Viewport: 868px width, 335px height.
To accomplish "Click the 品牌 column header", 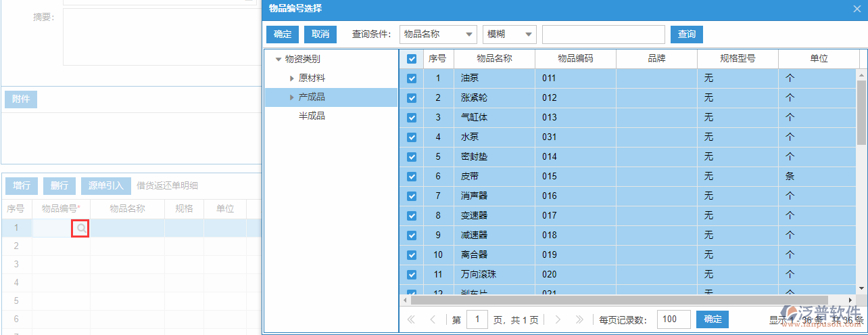I will (x=656, y=59).
